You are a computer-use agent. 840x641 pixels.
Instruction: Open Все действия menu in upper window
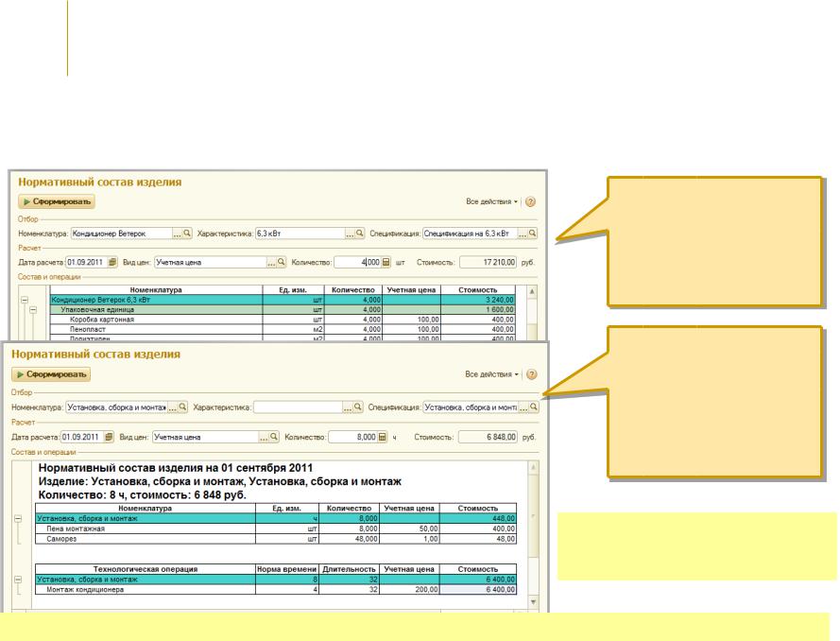click(x=491, y=201)
